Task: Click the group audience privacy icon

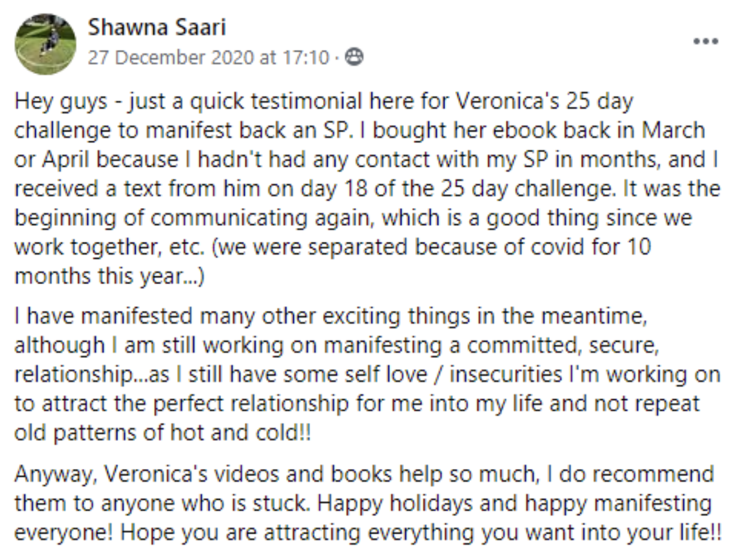Action: point(354,57)
